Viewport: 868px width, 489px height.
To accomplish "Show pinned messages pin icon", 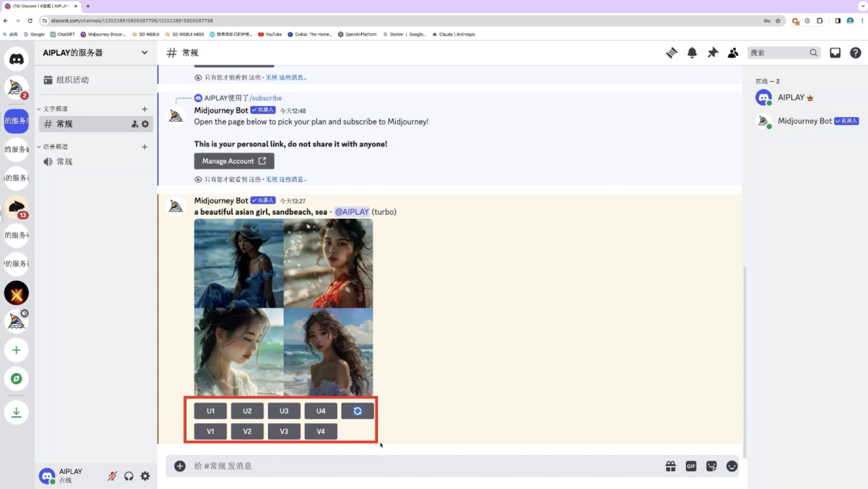I will coord(712,53).
